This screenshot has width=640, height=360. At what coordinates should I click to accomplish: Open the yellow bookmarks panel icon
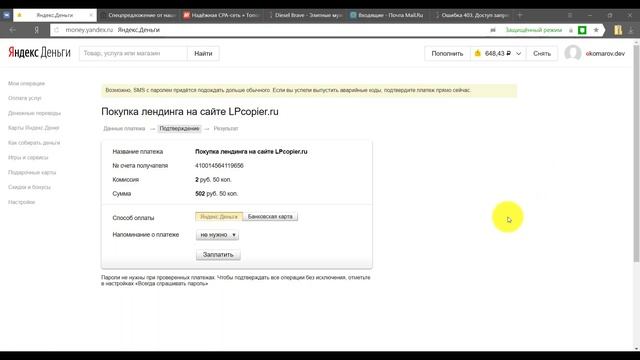tap(618, 30)
